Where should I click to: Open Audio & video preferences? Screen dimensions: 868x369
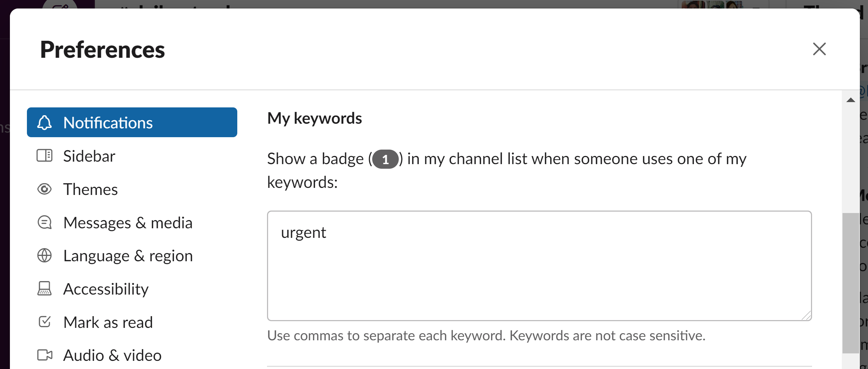pos(112,356)
